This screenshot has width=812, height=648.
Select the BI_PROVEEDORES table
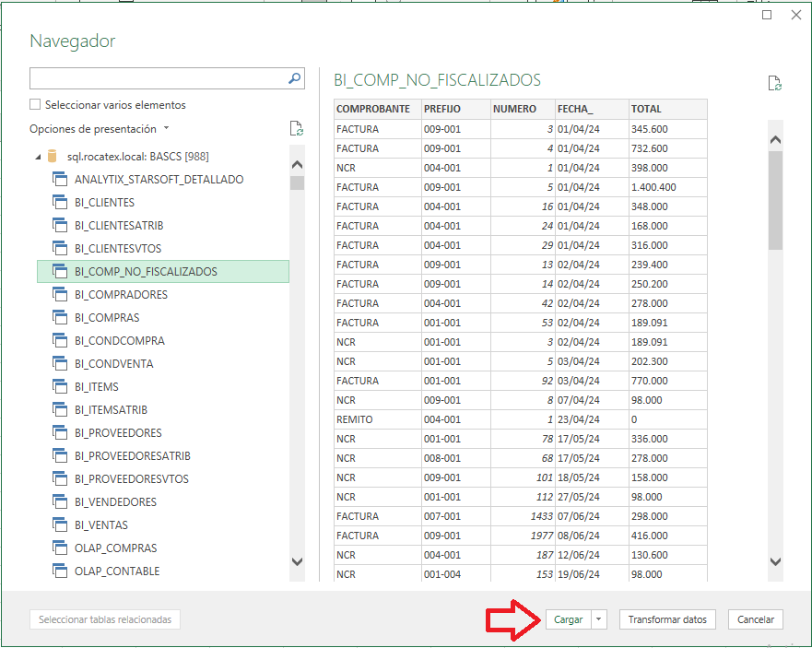coord(118,433)
